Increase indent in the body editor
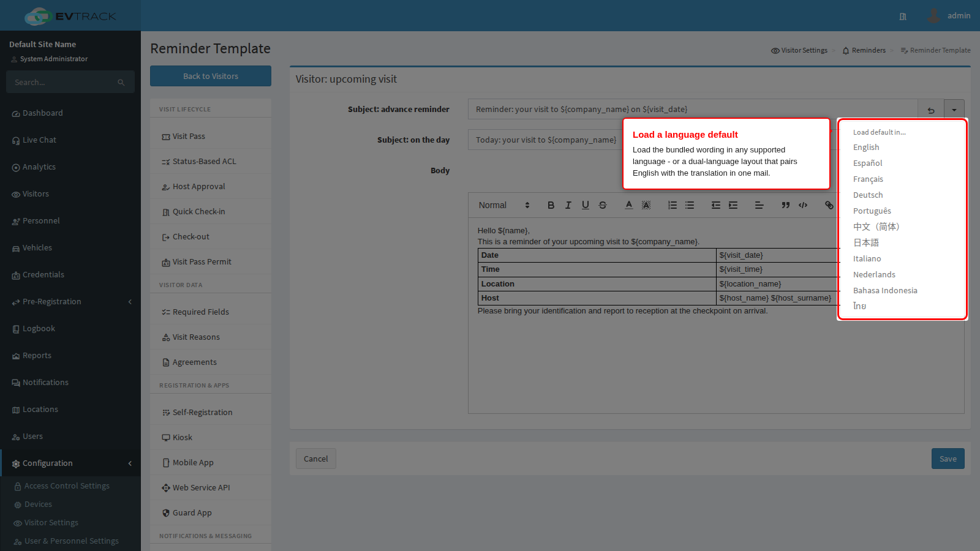The image size is (980, 551). point(733,205)
